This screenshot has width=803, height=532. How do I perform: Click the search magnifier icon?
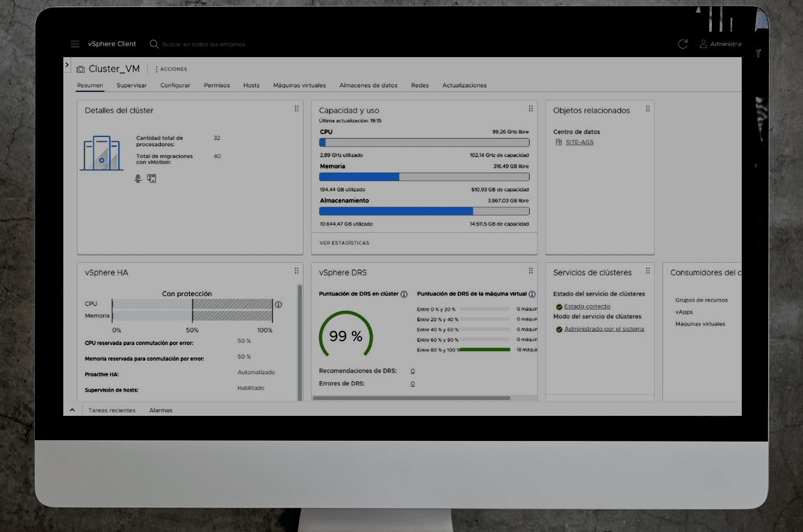[x=154, y=44]
